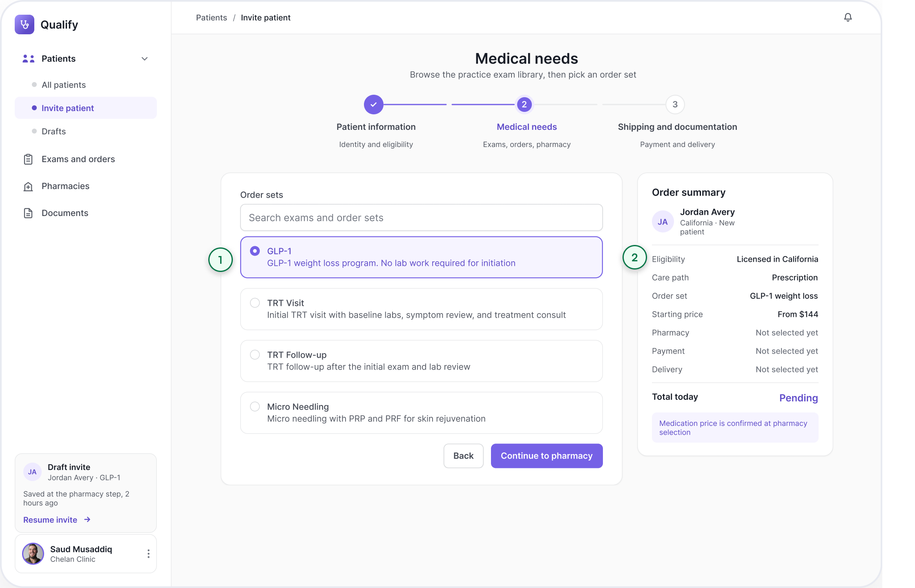Click the JA avatar in Draft invite card
Image resolution: width=915 pixels, height=588 pixels.
(32, 472)
